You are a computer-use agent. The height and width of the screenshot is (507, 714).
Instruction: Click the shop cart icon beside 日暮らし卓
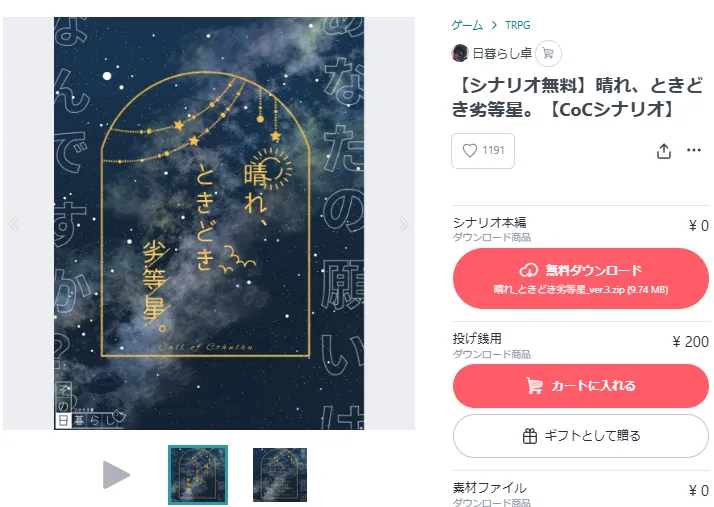pos(548,54)
